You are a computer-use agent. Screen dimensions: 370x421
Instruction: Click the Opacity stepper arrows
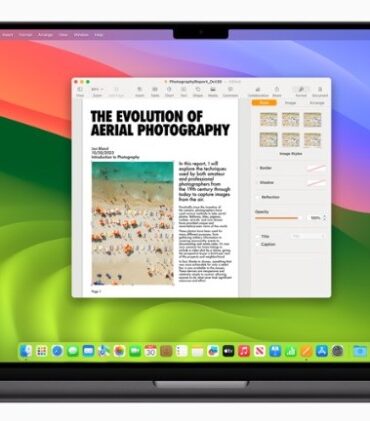tap(324, 218)
